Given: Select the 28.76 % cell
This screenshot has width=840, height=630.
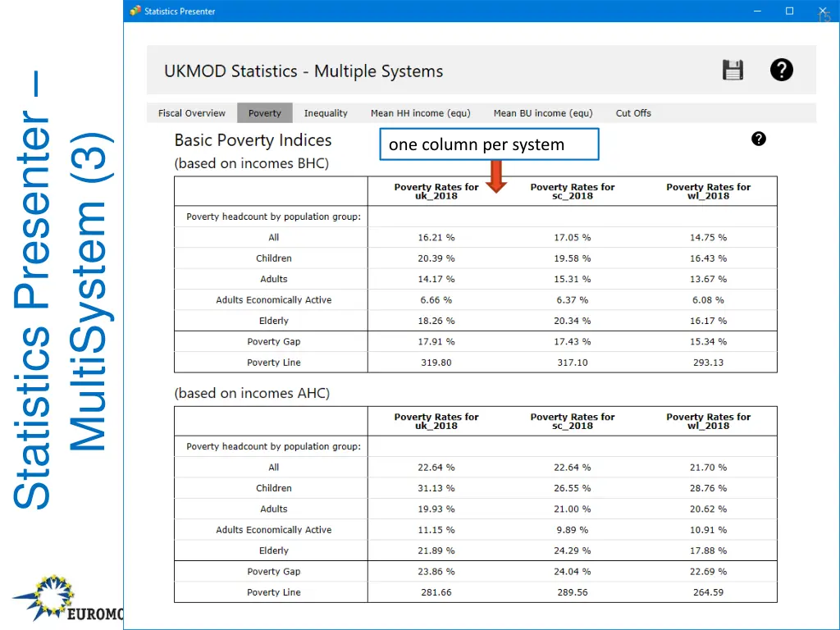Looking at the screenshot, I should [x=708, y=488].
